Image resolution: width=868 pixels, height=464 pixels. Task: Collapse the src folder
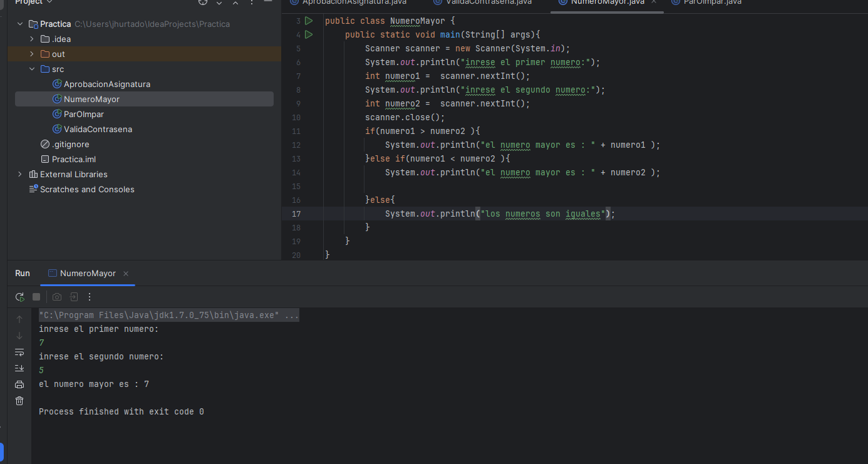click(x=32, y=69)
